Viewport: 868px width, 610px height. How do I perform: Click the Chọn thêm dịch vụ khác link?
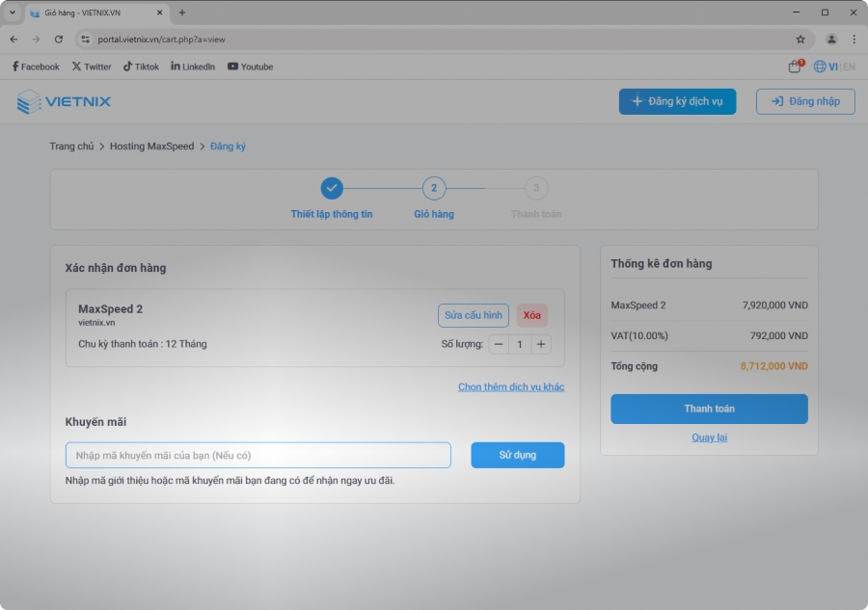511,386
